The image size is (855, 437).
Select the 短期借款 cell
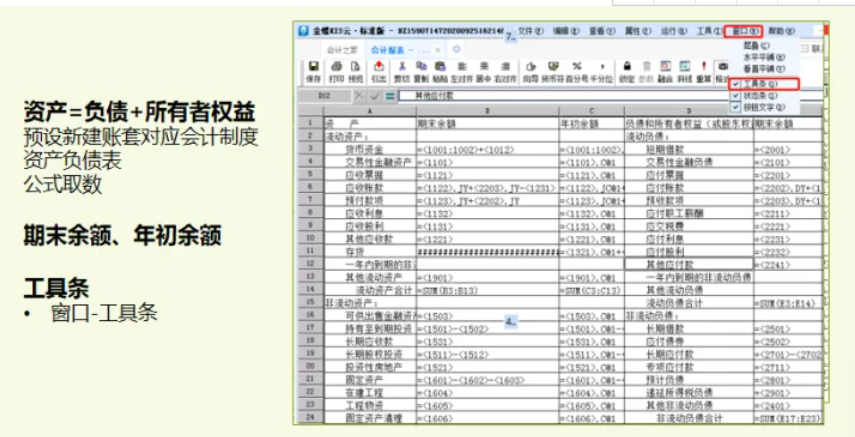[x=689, y=149]
